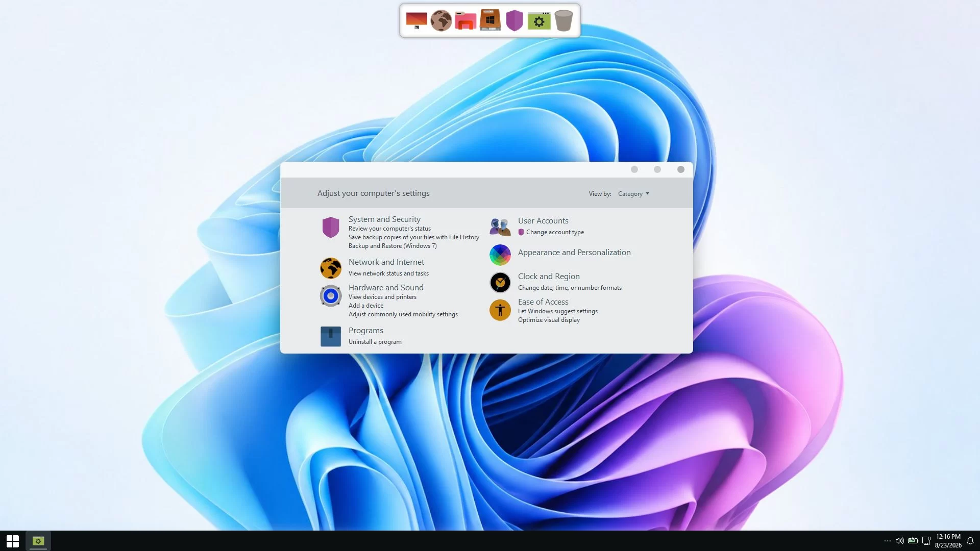The width and height of the screenshot is (980, 551).
Task: Open Ease of Access category
Action: pos(543,302)
